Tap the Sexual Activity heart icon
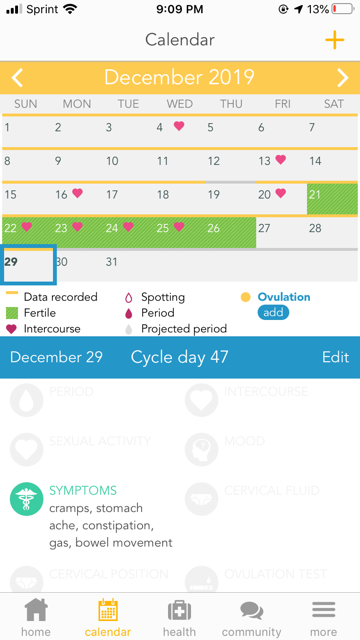Viewport: 360px width, 640px height. (x=27, y=450)
